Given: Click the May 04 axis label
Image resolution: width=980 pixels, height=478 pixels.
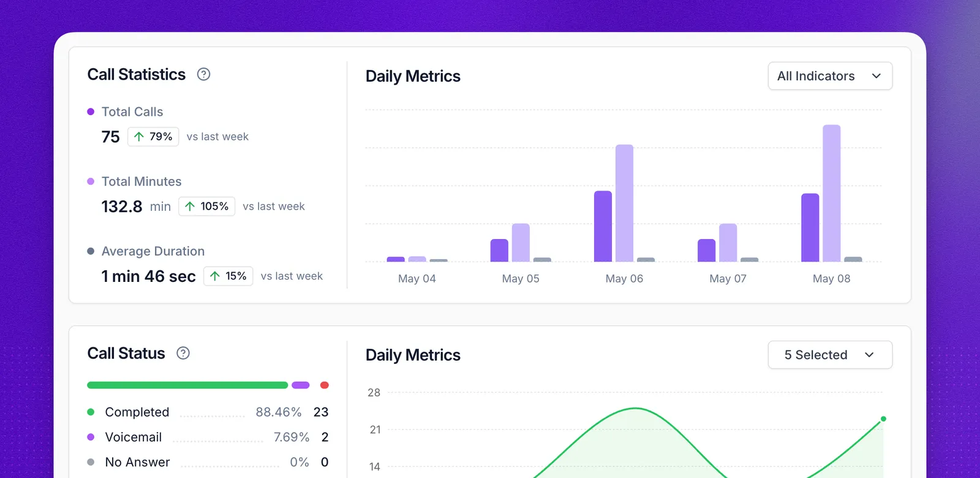Looking at the screenshot, I should pyautogui.click(x=417, y=278).
